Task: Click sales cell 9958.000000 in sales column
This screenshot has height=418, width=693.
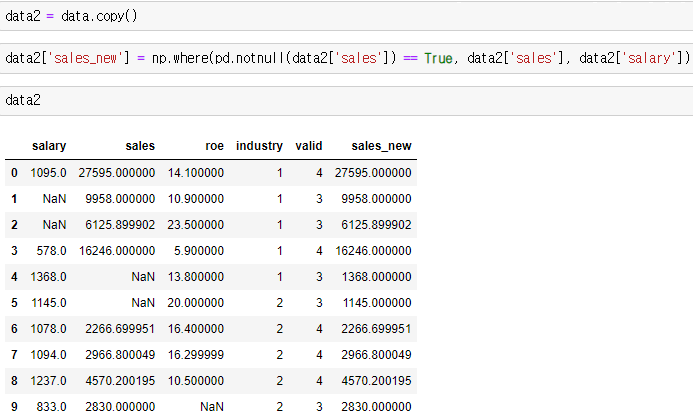Action: [x=120, y=199]
